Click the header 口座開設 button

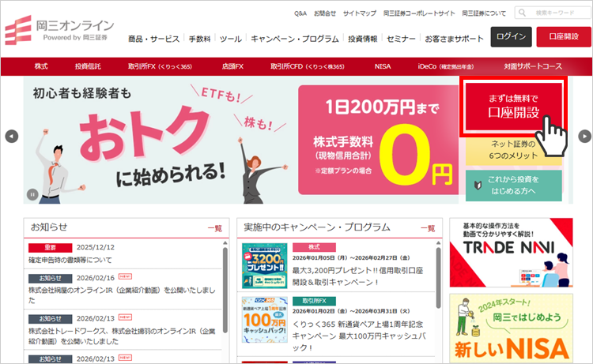[564, 36]
